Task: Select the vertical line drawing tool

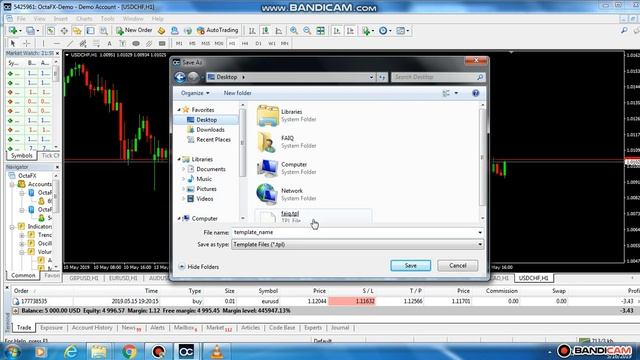Action: pyautogui.click(x=43, y=43)
